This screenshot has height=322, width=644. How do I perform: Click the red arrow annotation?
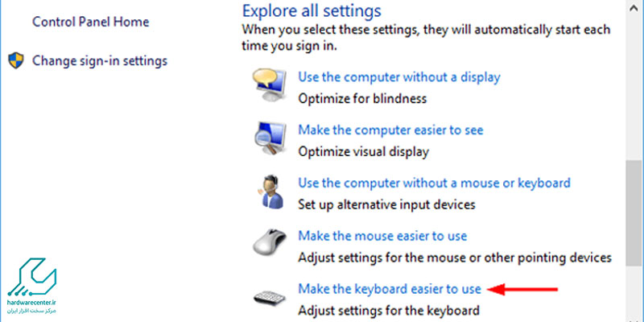click(x=522, y=290)
